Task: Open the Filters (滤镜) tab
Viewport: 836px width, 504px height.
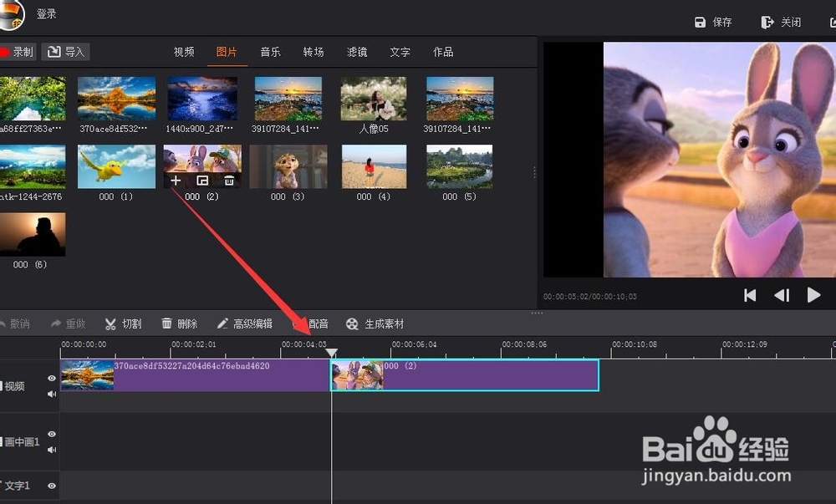Action: tap(357, 52)
